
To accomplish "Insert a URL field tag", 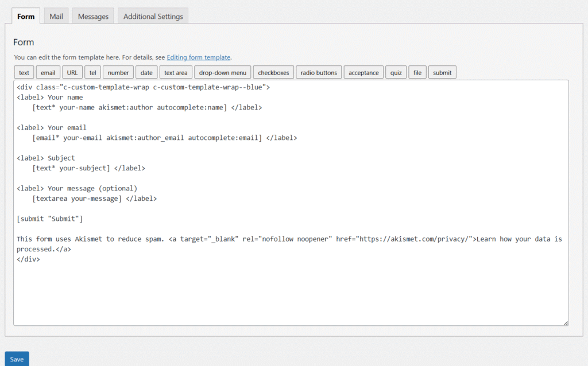I will click(72, 73).
